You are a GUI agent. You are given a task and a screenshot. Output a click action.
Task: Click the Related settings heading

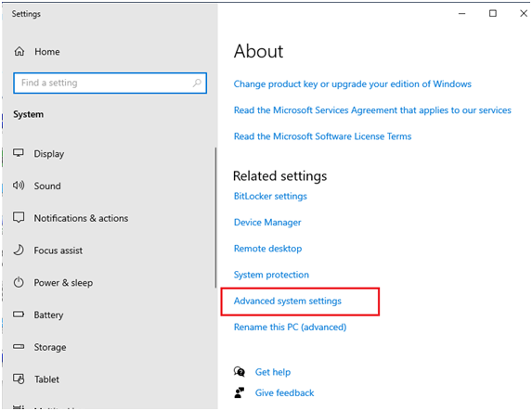[x=279, y=176]
